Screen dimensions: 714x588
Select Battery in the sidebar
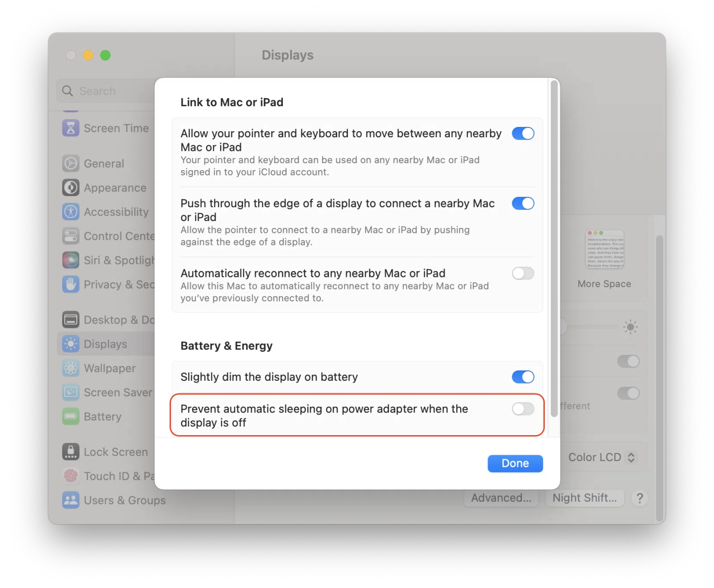[105, 416]
